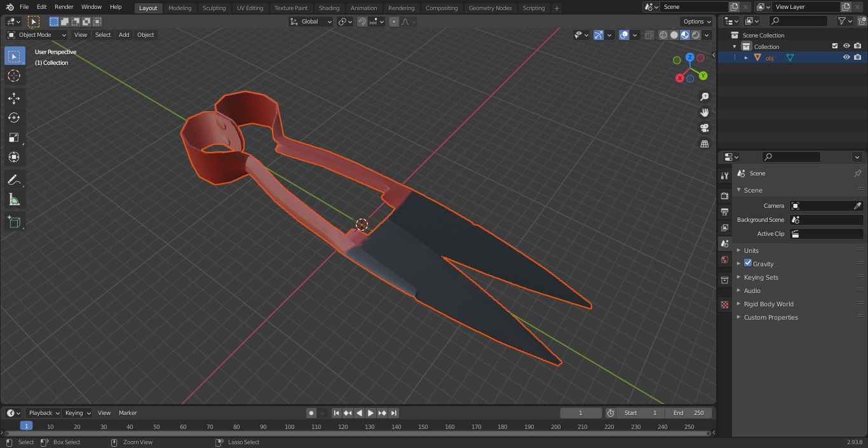The height and width of the screenshot is (448, 868).
Task: Expand Rigid Body World panel
Action: tap(768, 304)
